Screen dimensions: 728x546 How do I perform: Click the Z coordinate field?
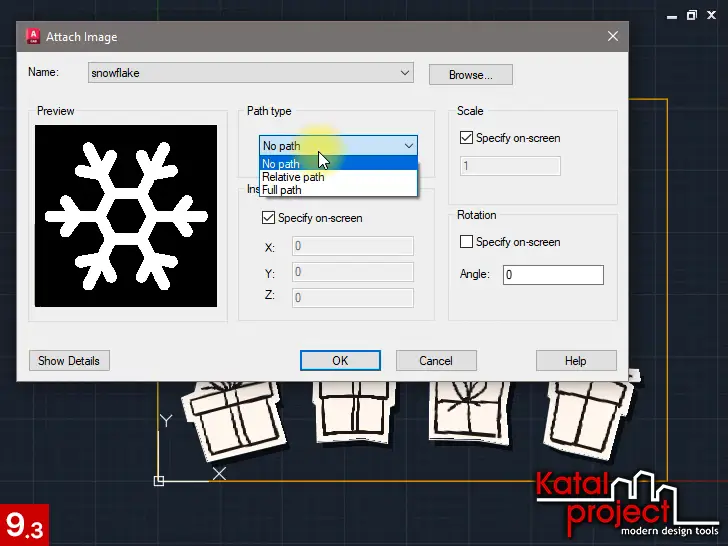point(353,298)
